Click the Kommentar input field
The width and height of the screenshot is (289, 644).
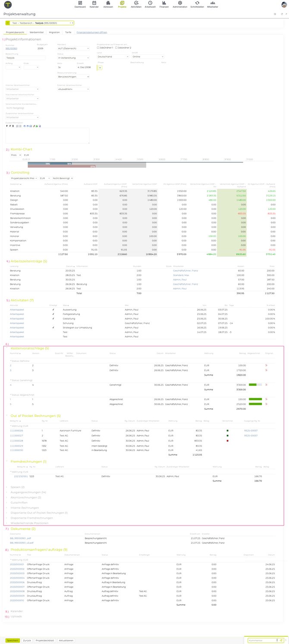tap(261, 640)
